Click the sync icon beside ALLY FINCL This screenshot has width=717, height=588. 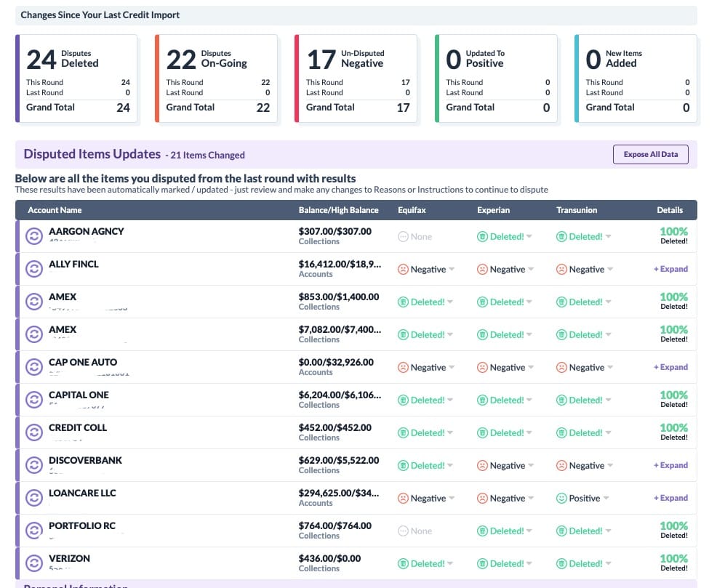(x=34, y=269)
